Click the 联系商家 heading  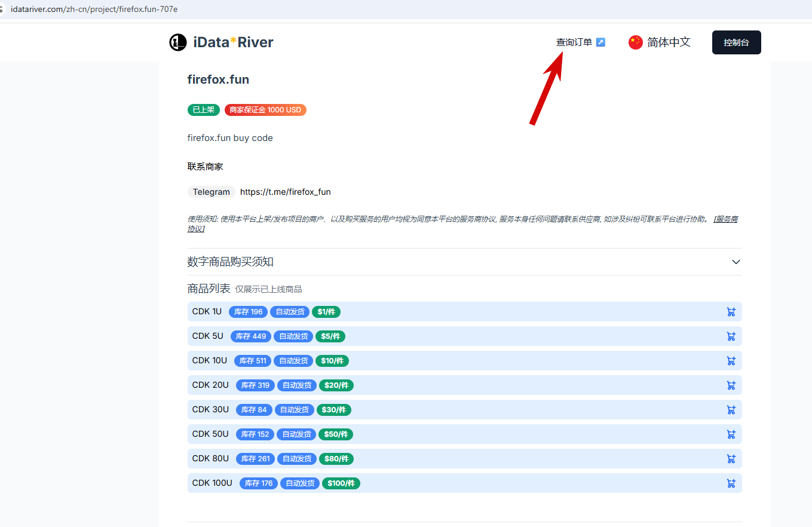coord(206,167)
